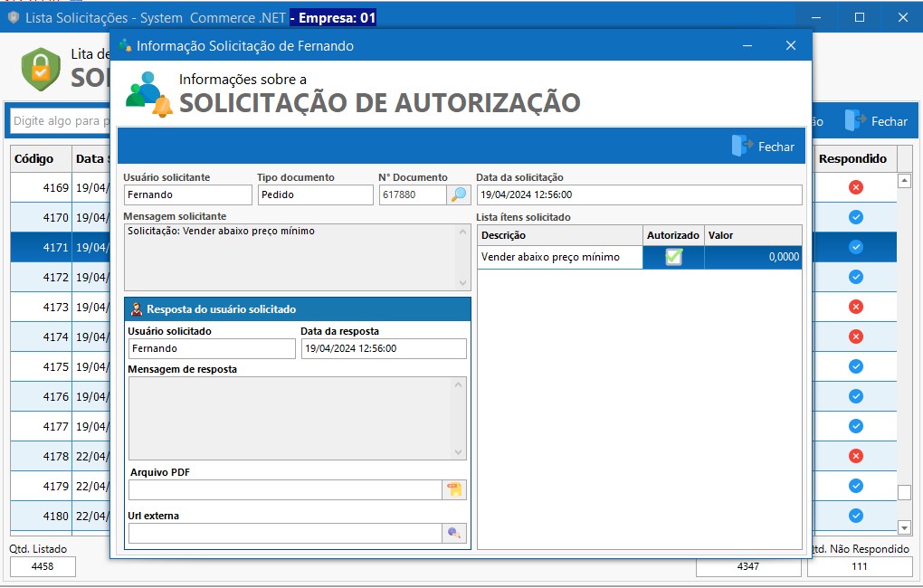Click the down arrow of the Respondido scrollbar
This screenshot has width=923, height=588.
[x=906, y=527]
